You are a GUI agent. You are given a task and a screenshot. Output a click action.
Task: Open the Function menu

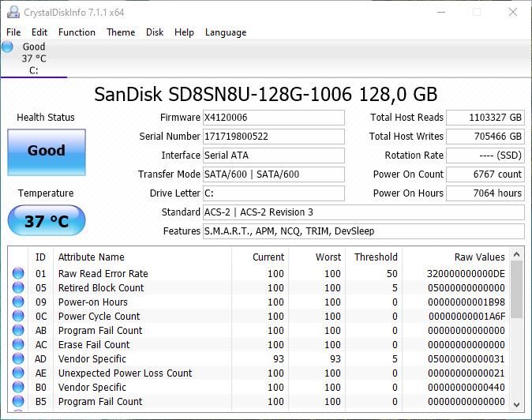pyautogui.click(x=77, y=32)
